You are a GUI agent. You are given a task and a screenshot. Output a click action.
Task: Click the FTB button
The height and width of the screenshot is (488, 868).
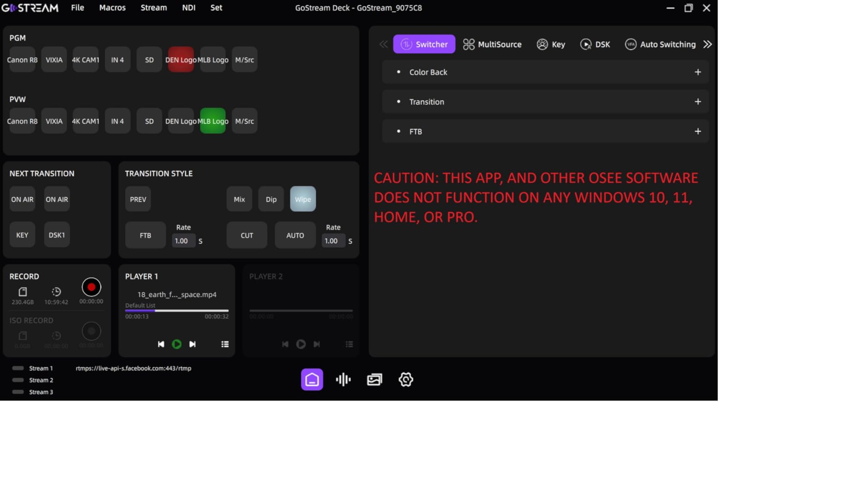coord(145,235)
